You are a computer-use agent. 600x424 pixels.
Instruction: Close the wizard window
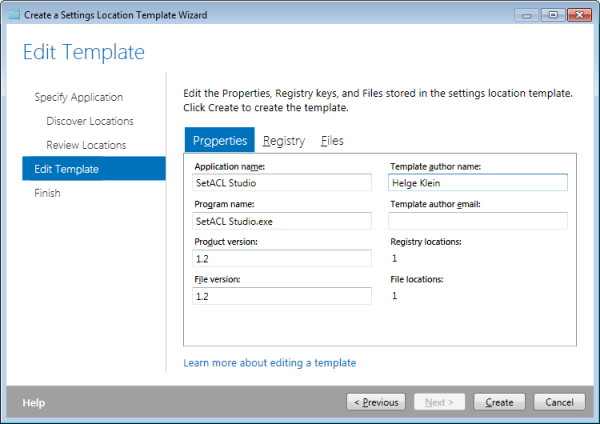[580, 15]
